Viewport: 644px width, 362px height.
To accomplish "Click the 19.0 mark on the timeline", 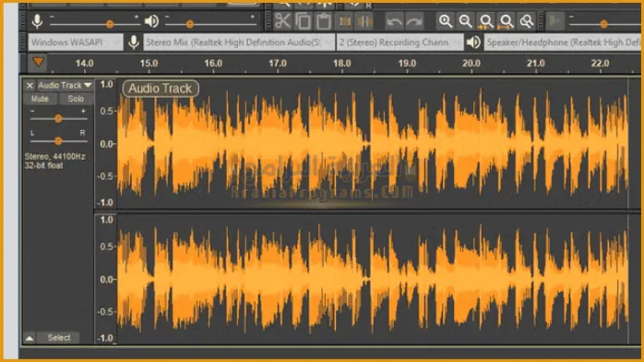I will coord(407,64).
